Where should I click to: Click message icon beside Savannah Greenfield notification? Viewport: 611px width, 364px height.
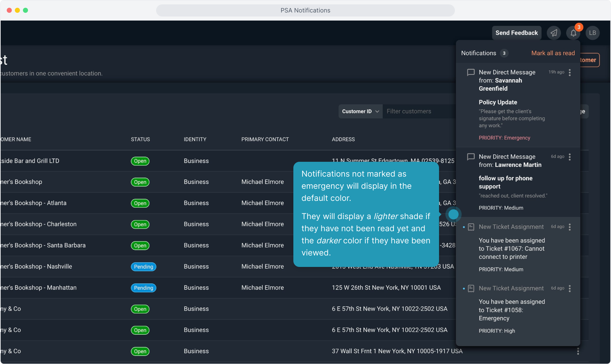[x=471, y=72]
